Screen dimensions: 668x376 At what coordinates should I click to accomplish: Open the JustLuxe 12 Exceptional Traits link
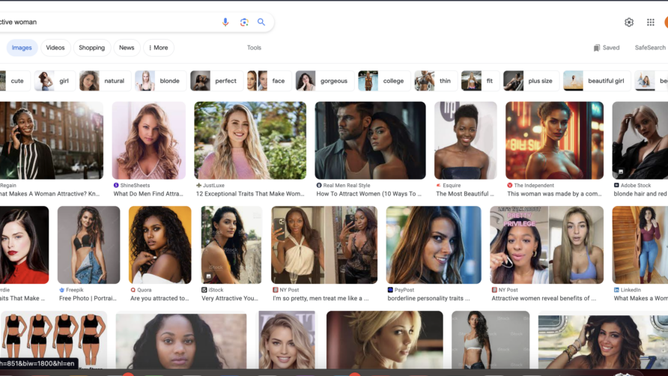pos(250,194)
